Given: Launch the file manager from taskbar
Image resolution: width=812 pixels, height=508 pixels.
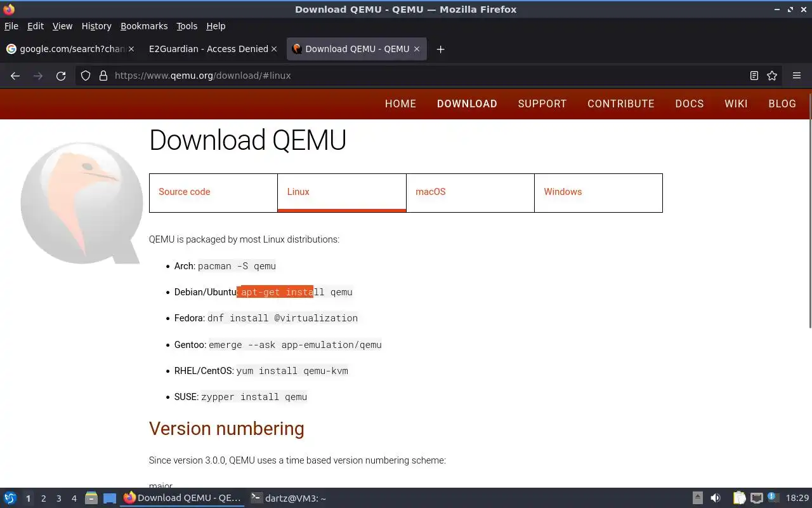Looking at the screenshot, I should point(91,498).
